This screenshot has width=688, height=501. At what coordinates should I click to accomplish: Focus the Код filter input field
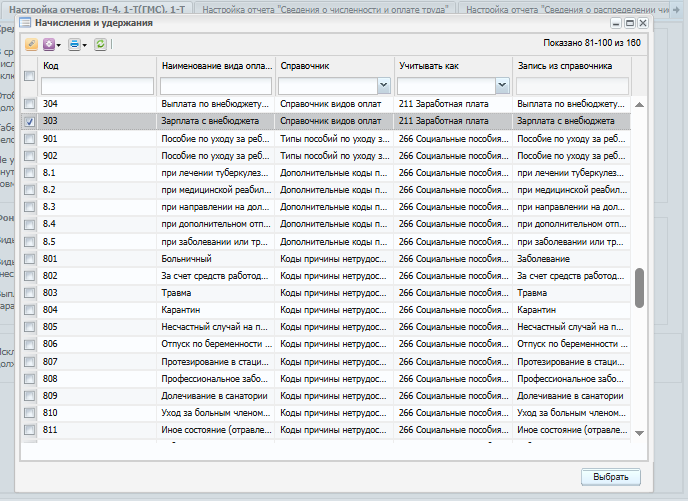click(97, 86)
